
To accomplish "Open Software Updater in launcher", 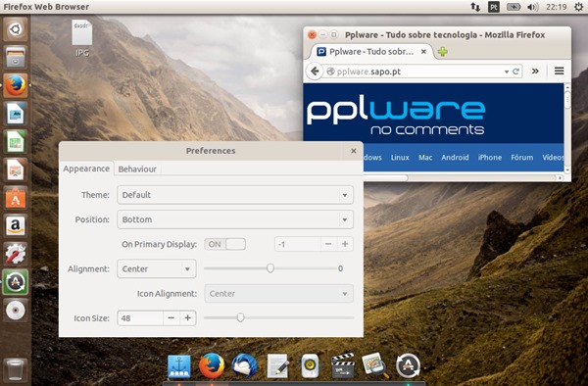I will pos(16,282).
